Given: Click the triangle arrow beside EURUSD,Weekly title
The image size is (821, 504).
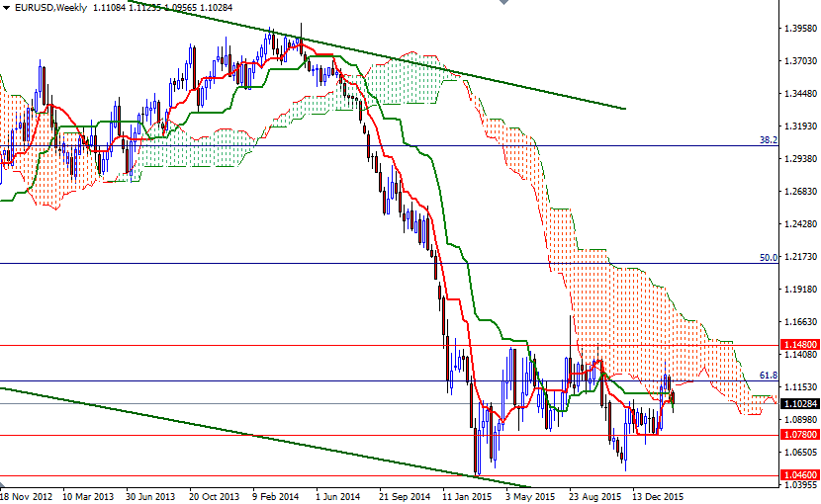Looking at the screenshot, I should click(x=6, y=7).
